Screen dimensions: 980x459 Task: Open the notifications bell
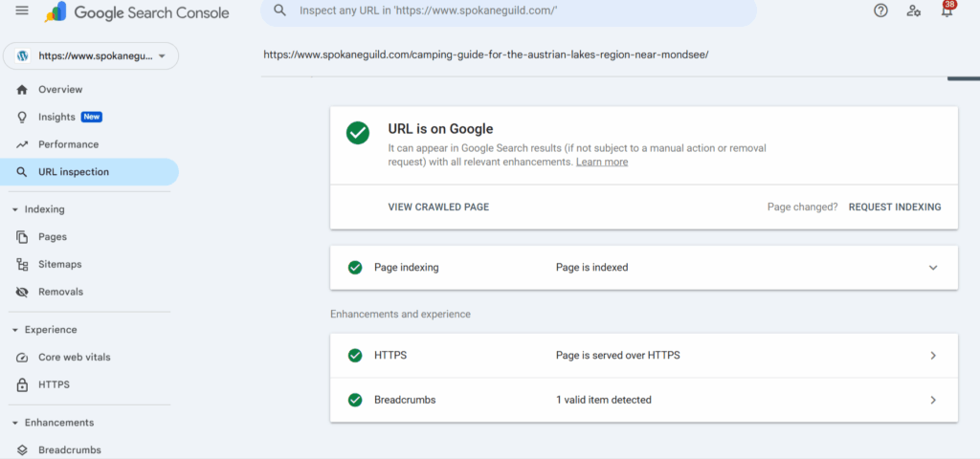tap(947, 10)
